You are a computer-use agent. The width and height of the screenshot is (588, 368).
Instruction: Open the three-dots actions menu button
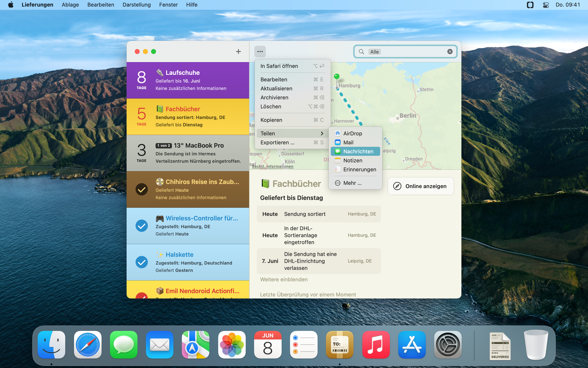(x=260, y=51)
